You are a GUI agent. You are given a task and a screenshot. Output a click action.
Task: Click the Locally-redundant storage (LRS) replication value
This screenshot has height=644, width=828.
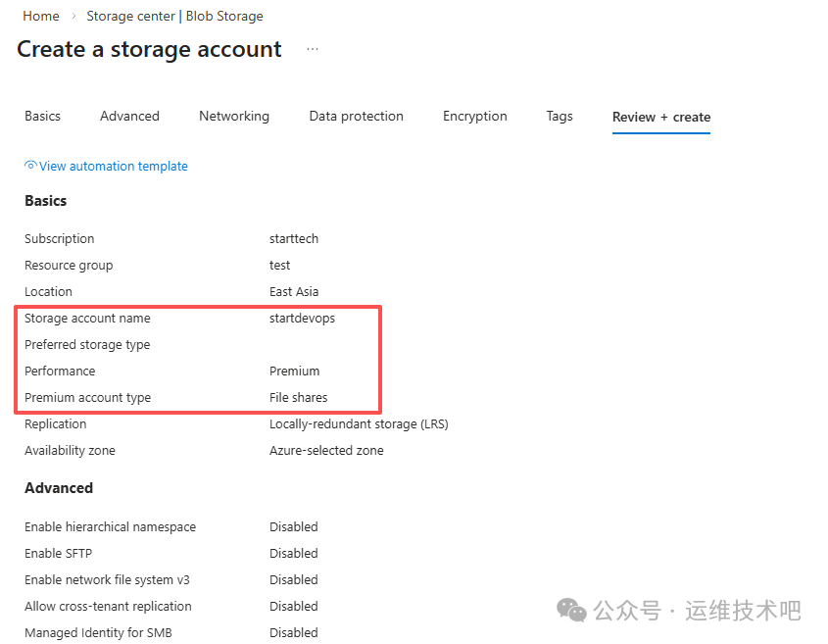pyautogui.click(x=359, y=424)
